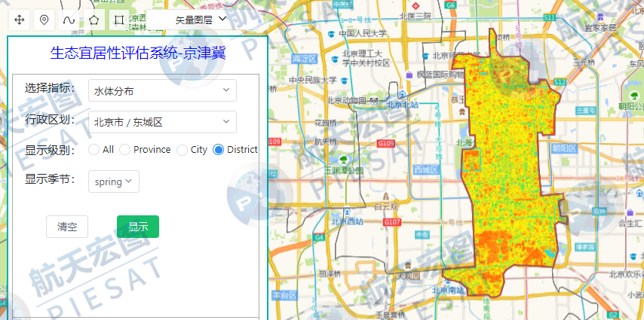Open the 行政区划 dropdown showing 北京市 / 东城区
This screenshot has width=644, height=320.
162,122
